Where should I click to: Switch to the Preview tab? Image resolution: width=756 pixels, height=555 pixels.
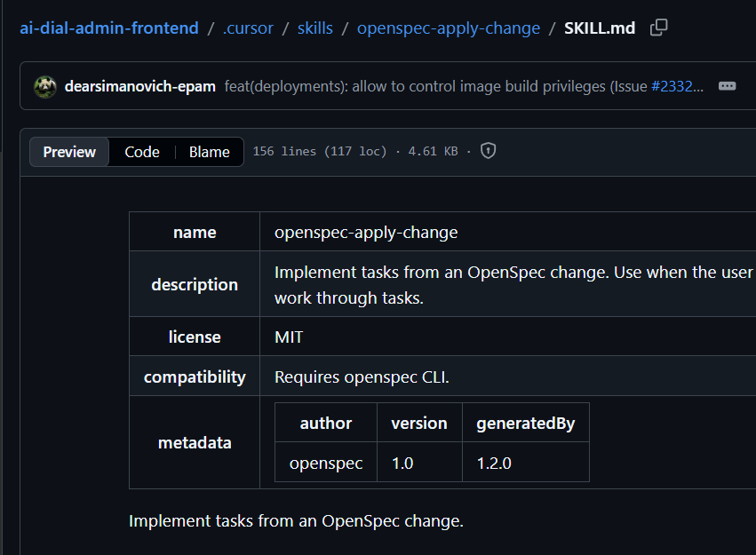coord(69,152)
